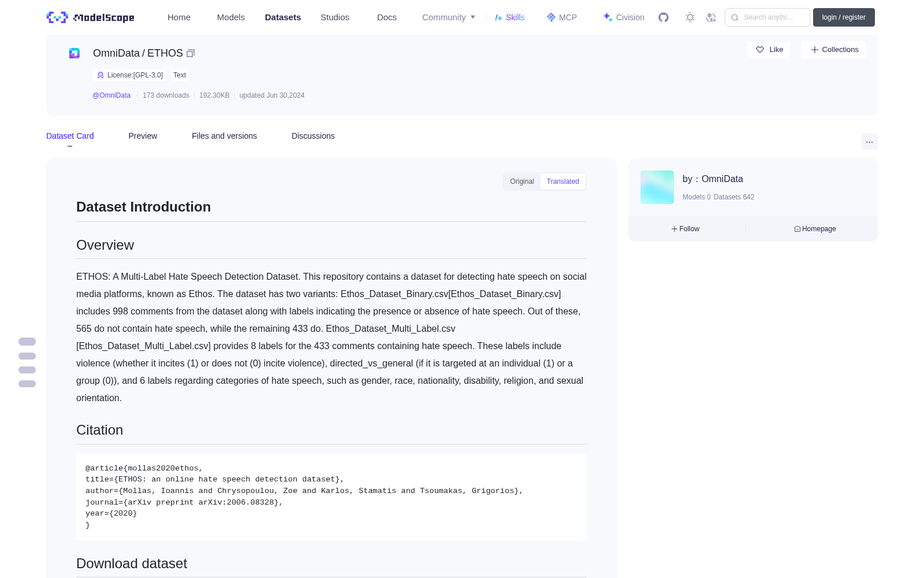
Task: Go to the Home nav item
Action: pos(179,17)
